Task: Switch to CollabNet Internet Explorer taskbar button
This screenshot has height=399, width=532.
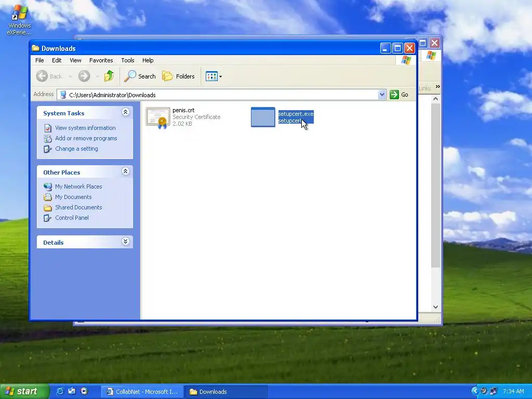Action: (x=142, y=392)
